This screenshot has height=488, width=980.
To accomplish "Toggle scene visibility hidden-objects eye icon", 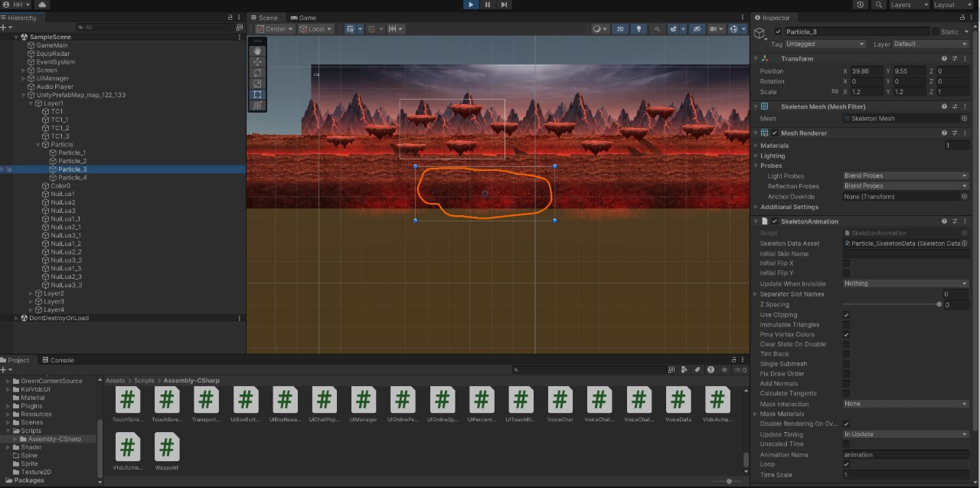I will [x=697, y=29].
